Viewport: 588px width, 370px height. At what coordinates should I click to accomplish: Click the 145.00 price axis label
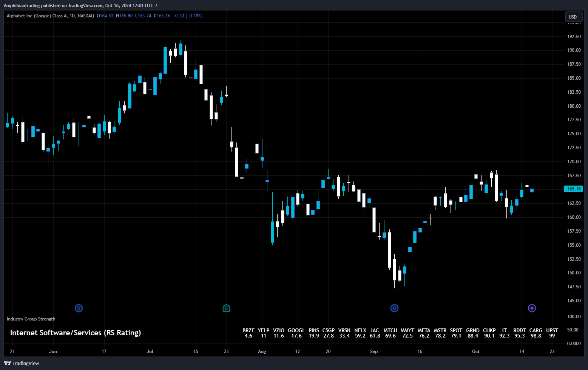[574, 301]
